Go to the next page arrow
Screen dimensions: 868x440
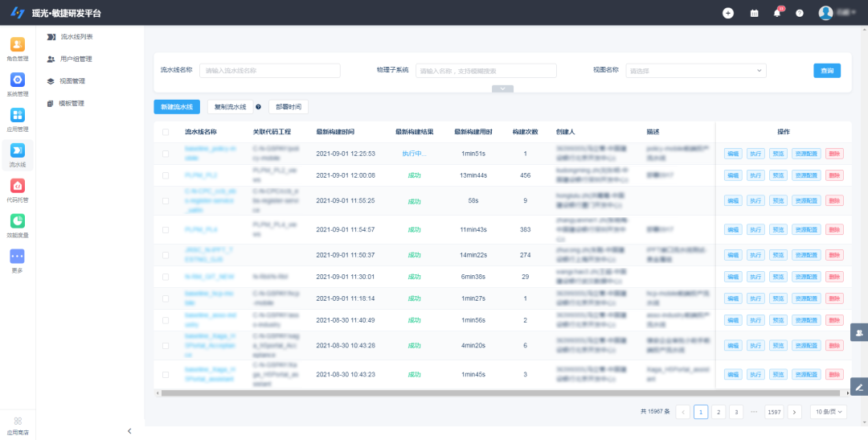point(794,412)
